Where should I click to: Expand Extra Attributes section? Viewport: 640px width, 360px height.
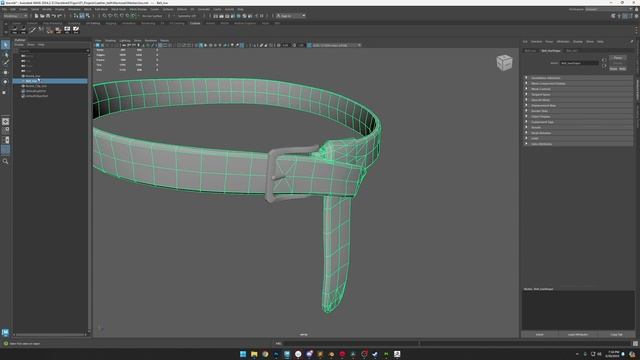(578, 144)
